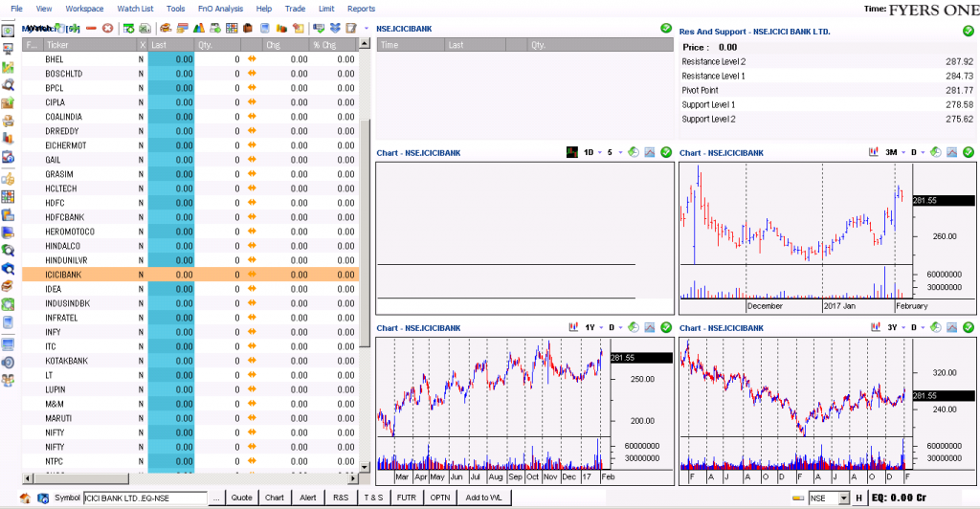The height and width of the screenshot is (509, 980).
Task: Open the Workspace menu
Action: [84, 9]
